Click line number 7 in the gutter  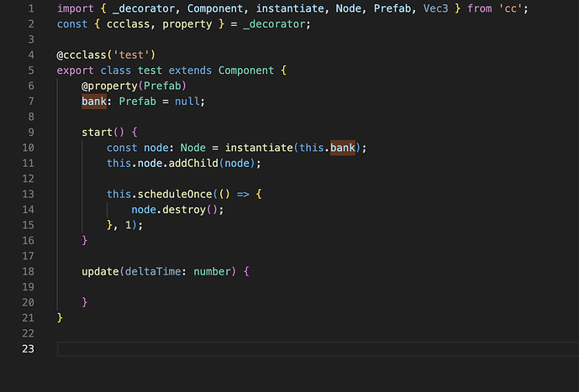(x=31, y=102)
